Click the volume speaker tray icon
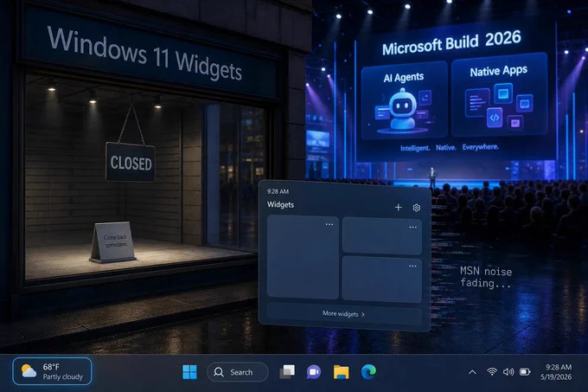This screenshot has width=588, height=392. click(x=508, y=372)
